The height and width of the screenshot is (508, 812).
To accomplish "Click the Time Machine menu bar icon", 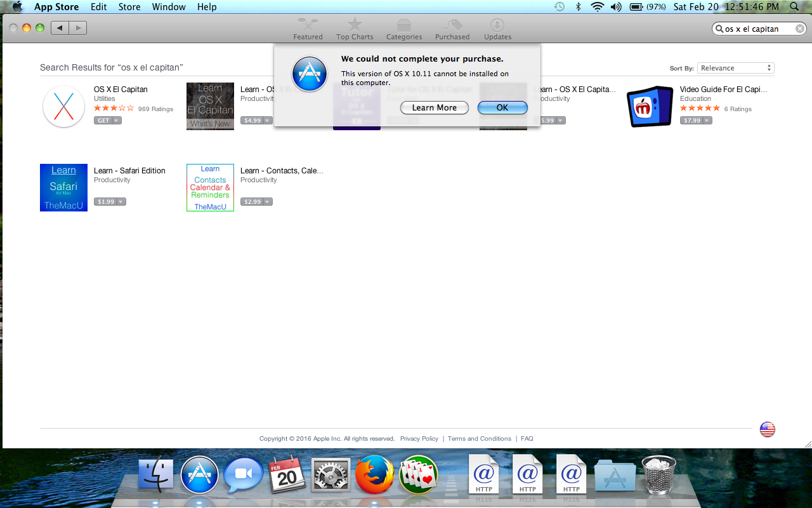I will 559,7.
